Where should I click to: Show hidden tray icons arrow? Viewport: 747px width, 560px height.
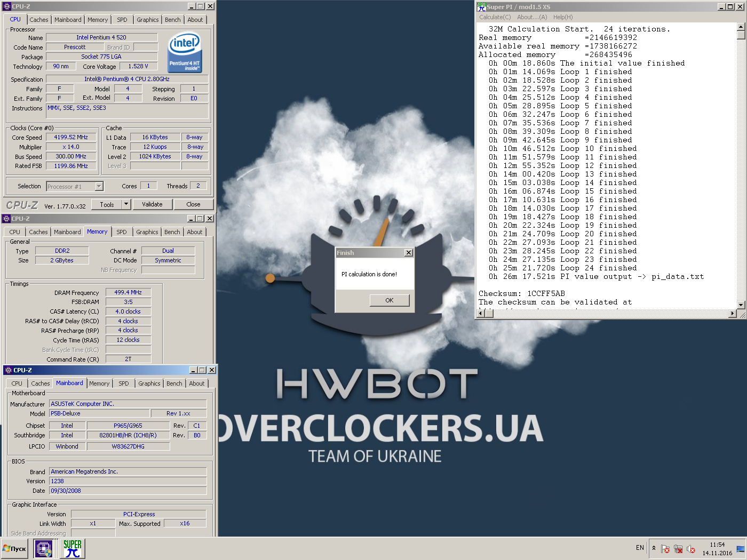click(654, 548)
